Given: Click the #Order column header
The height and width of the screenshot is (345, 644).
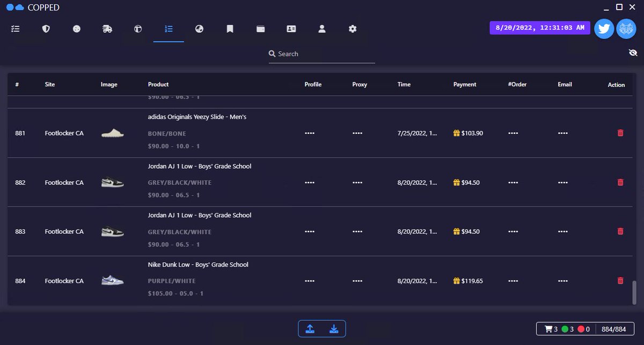Looking at the screenshot, I should coord(518,84).
